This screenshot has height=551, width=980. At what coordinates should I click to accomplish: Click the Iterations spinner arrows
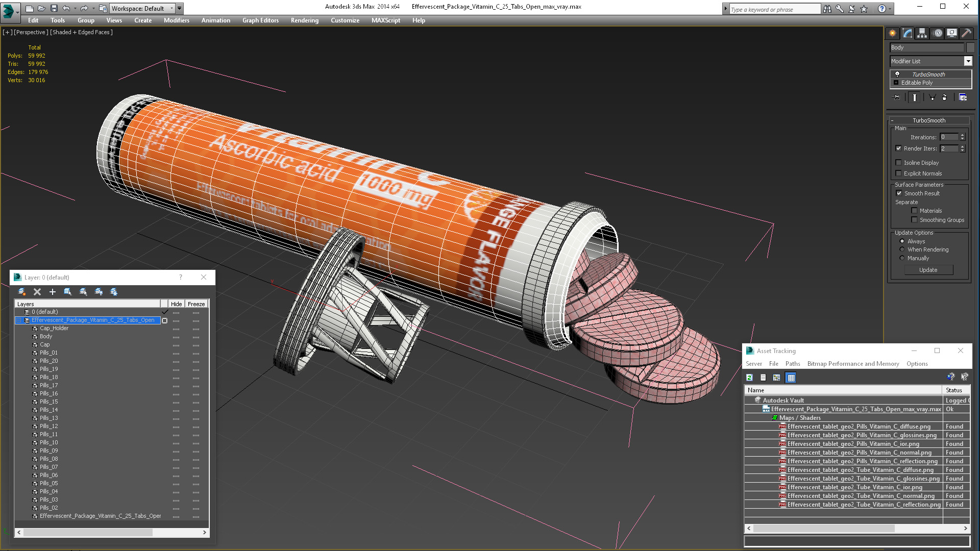pyautogui.click(x=962, y=137)
